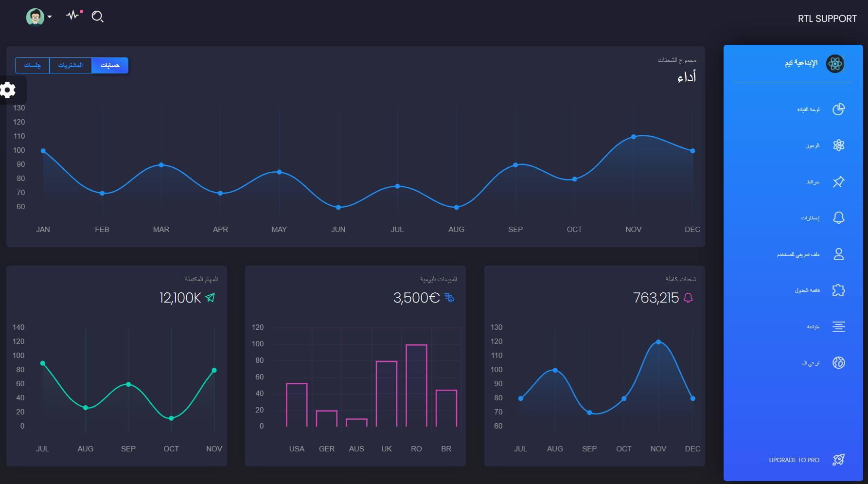Click the globe icon for RTL page

[838, 362]
